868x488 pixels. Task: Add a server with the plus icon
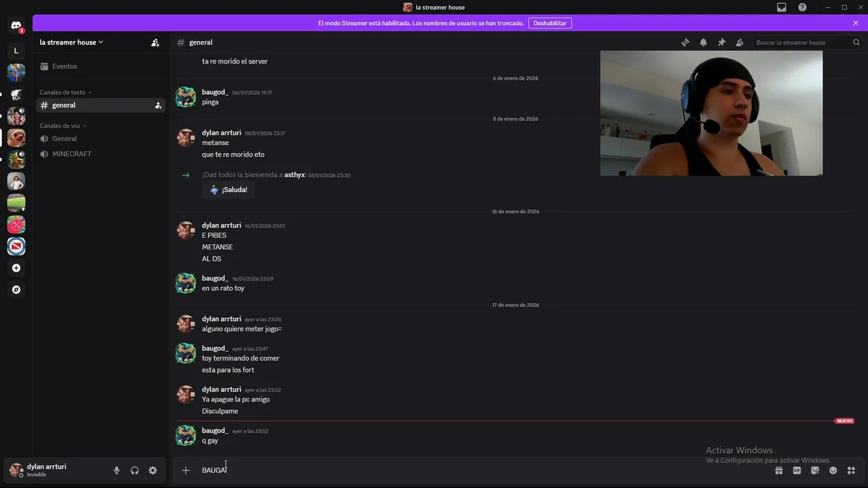[16, 268]
